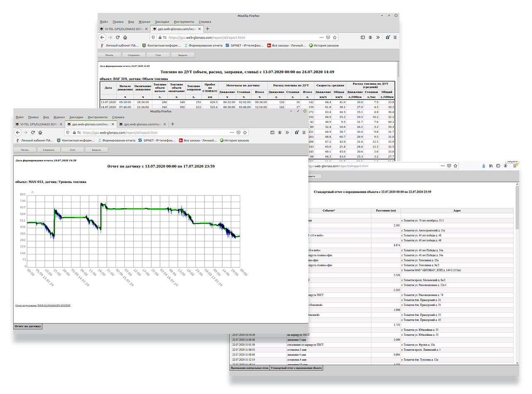Image resolution: width=532 pixels, height=394 pixels.
Task: Open Закладки menu in front Firefox window
Action: [x=76, y=117]
